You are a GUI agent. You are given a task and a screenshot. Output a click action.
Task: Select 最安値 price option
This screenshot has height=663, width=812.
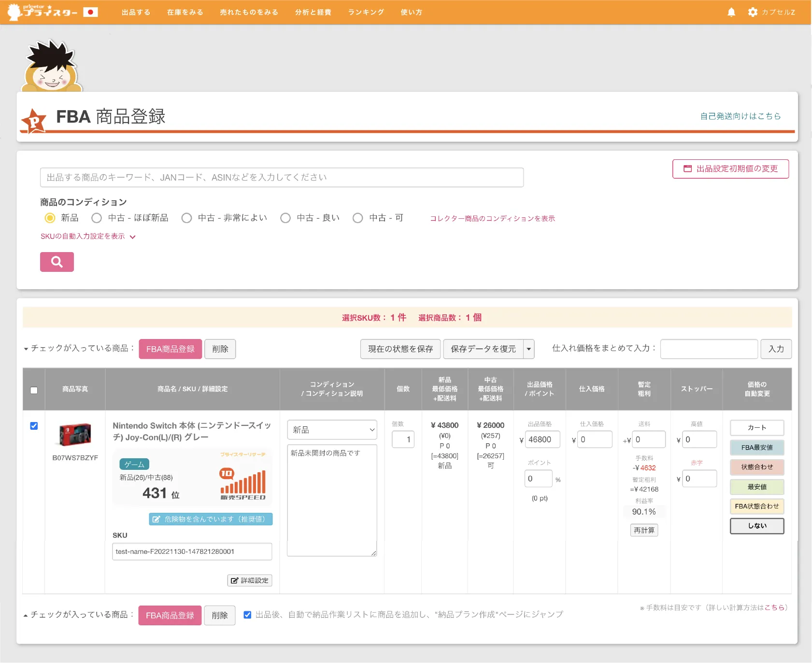[757, 487]
